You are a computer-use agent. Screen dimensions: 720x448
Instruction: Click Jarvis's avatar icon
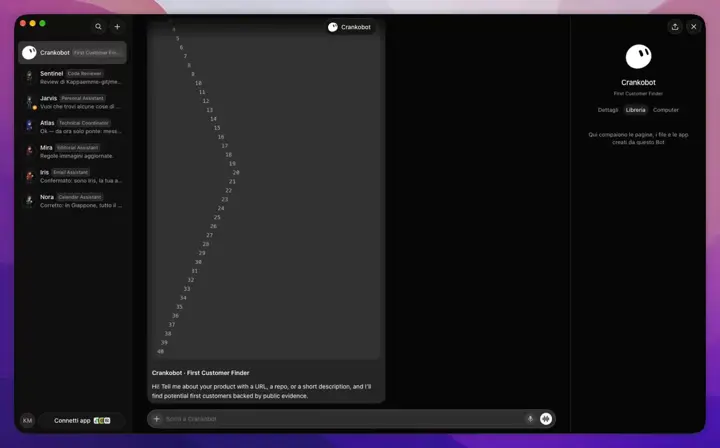[29, 102]
